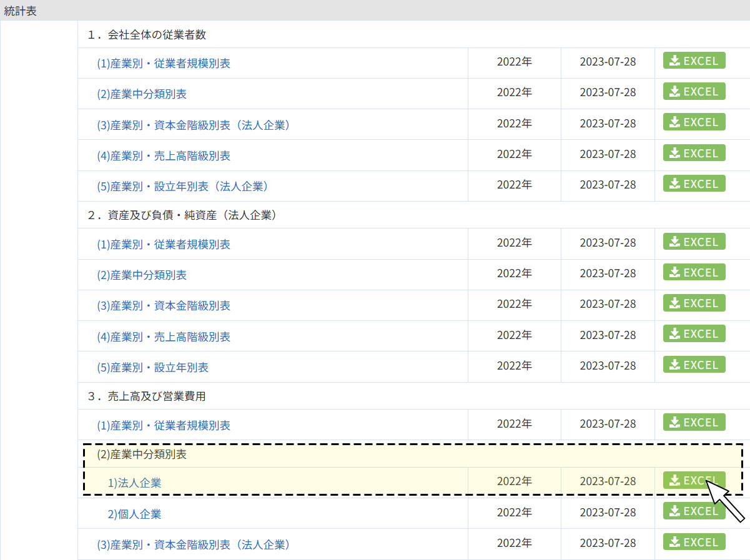Download Excel for section 1 産業中分類別表
Screen dimensions: 750x560
coord(694,92)
